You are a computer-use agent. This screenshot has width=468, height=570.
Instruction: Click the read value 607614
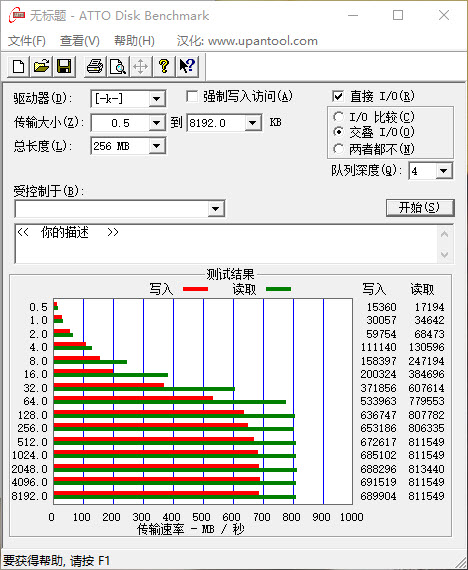click(x=426, y=388)
